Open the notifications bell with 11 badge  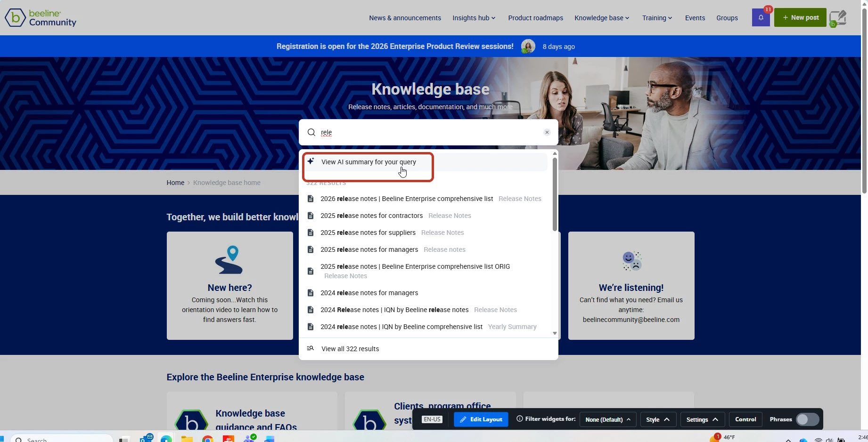[761, 17]
